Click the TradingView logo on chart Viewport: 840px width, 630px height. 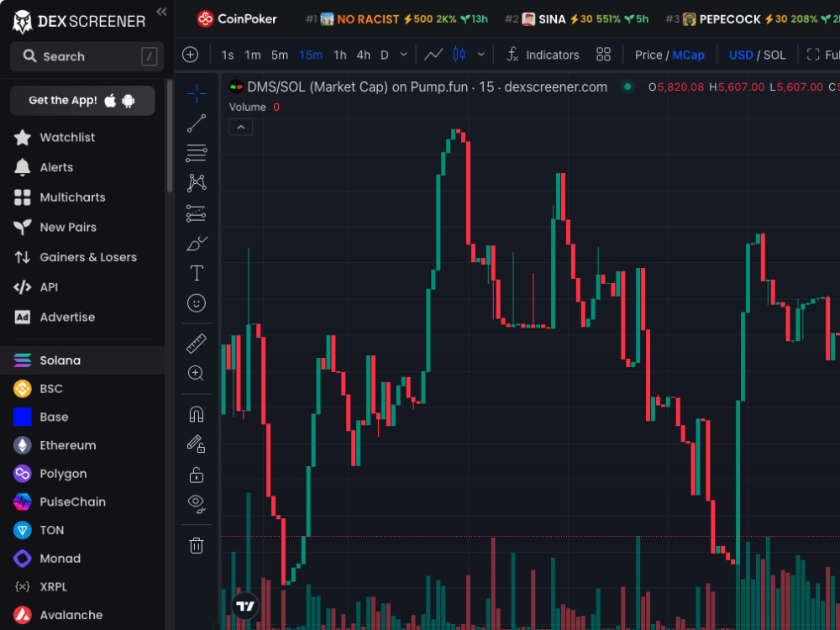tap(244, 606)
